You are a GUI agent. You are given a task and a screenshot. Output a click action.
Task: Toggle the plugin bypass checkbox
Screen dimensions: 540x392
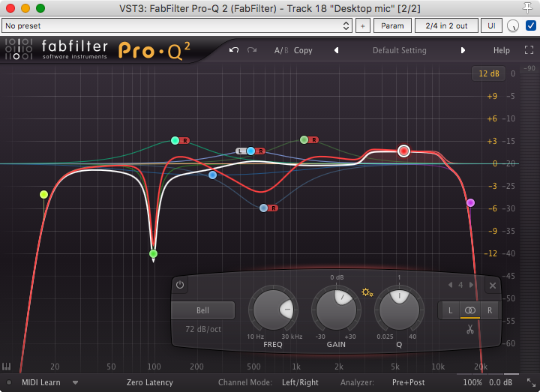(531, 25)
